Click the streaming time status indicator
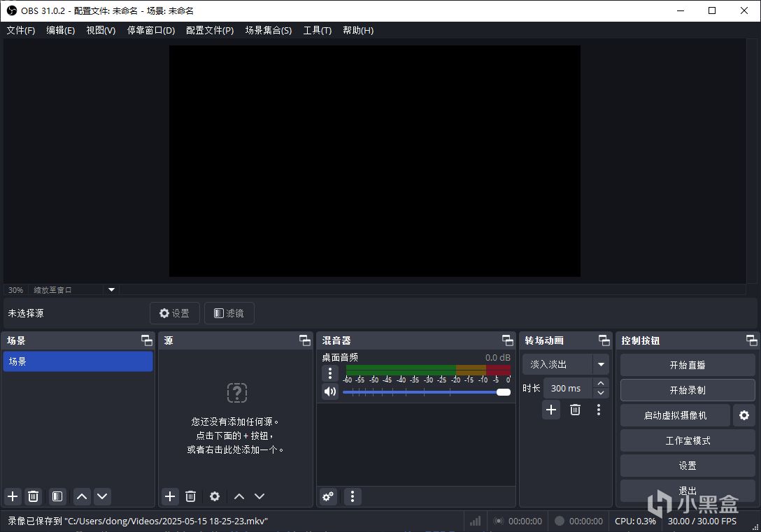761x532 pixels. click(x=518, y=521)
